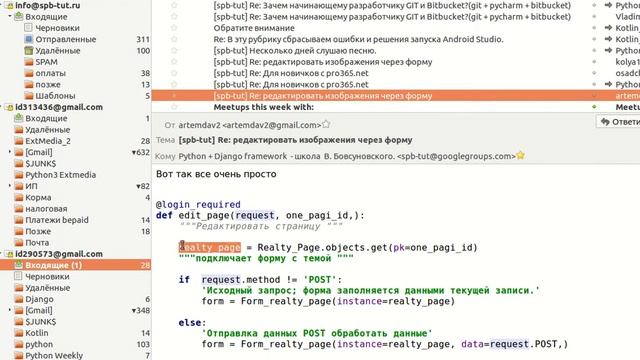Click the Ответить reply button
This screenshot has width=640, height=360.
coord(618,122)
